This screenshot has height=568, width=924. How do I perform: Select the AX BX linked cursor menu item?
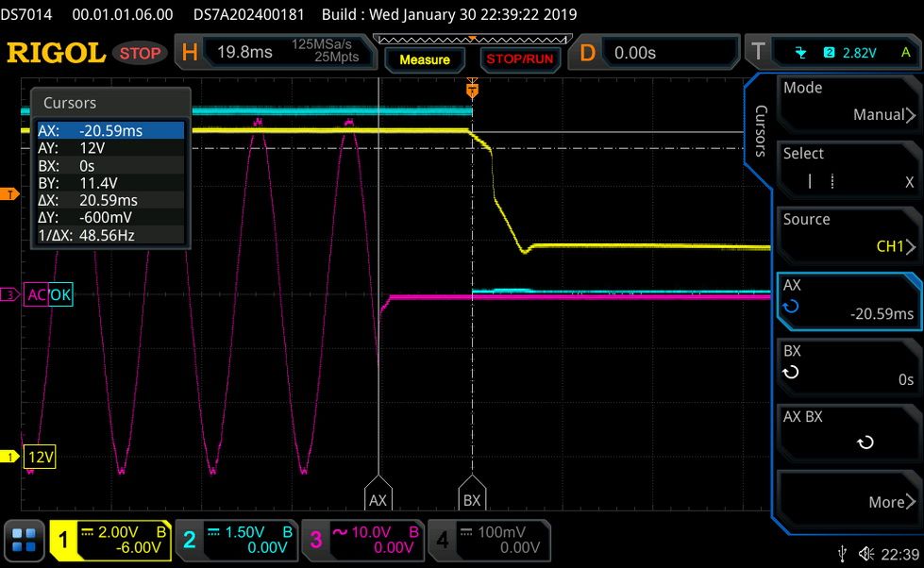pyautogui.click(x=848, y=432)
